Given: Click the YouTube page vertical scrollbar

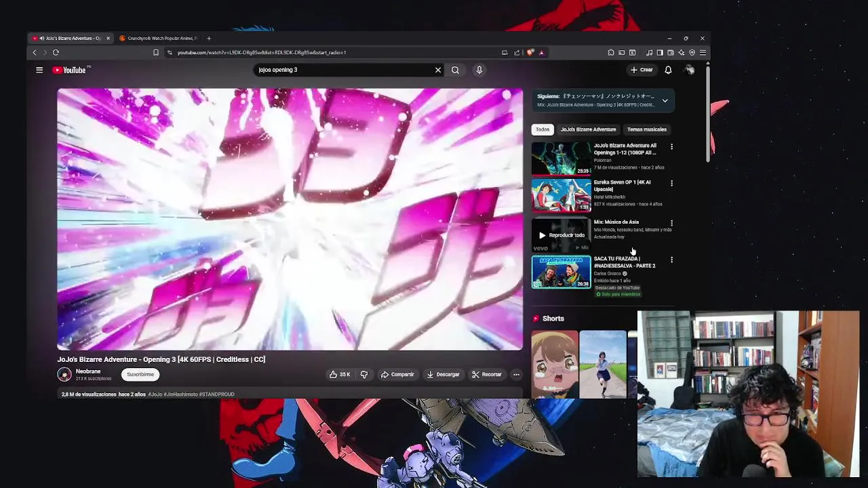Looking at the screenshot, I should [708, 113].
